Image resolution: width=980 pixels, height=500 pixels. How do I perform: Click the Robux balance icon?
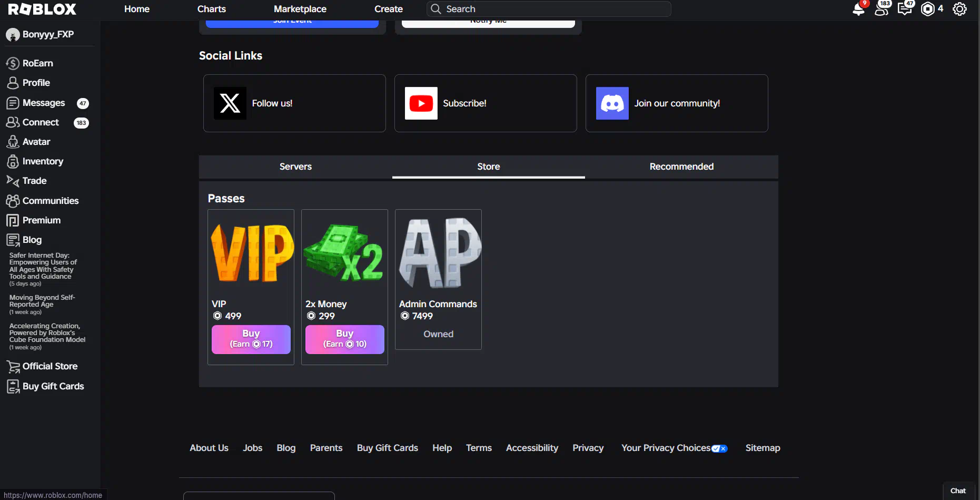coord(928,9)
